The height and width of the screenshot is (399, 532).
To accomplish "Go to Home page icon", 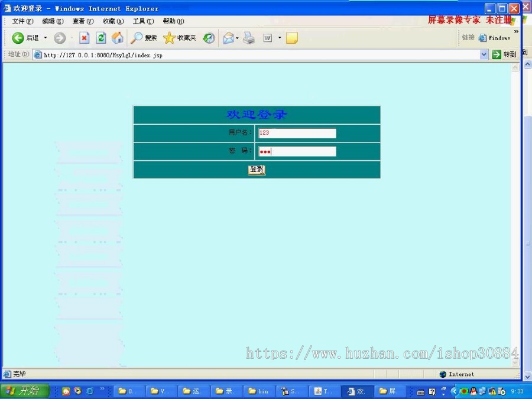I will (x=118, y=38).
